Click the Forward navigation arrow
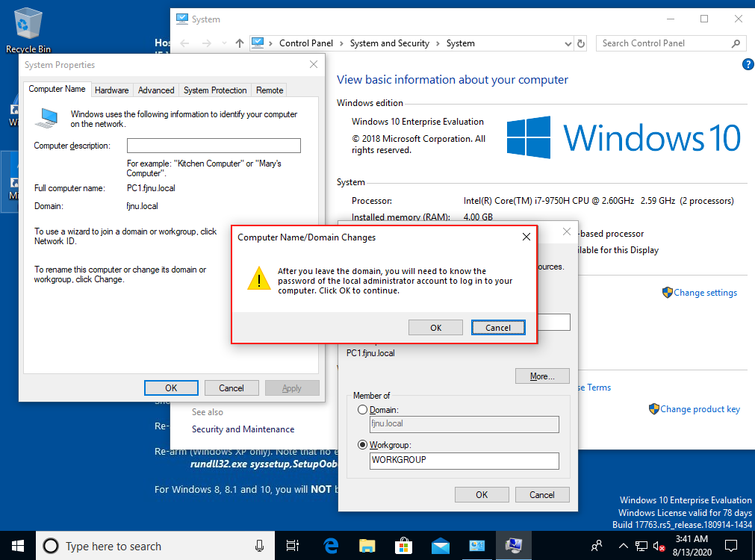This screenshot has height=560, width=755. point(207,43)
